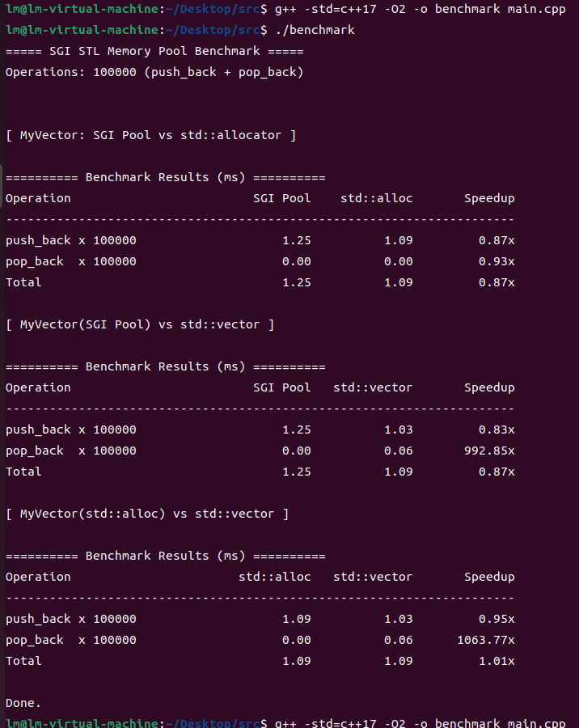Click the "SGI STL Memory Pool Benchmark" title line
Image resolution: width=579 pixels, height=728 pixels.
click(x=154, y=51)
